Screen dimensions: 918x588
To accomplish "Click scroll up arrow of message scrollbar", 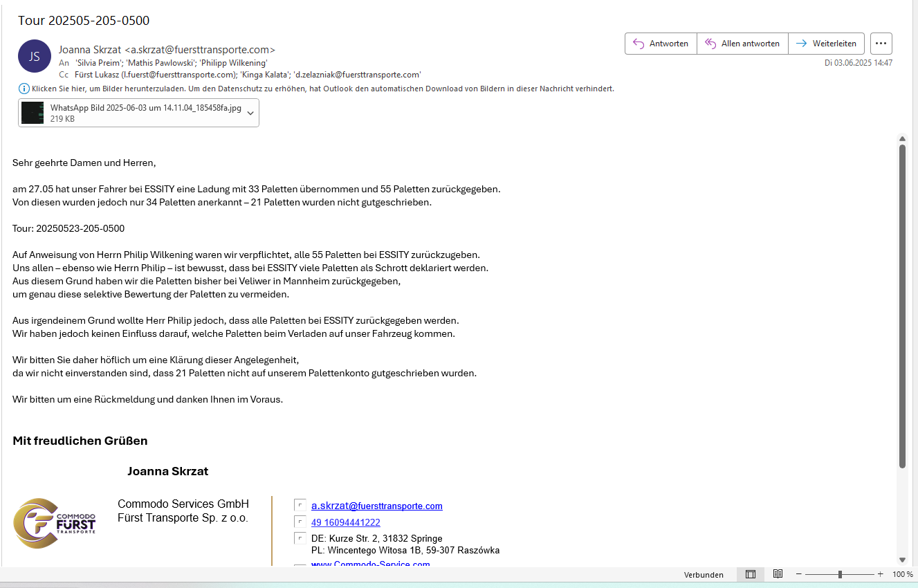I will click(x=902, y=139).
